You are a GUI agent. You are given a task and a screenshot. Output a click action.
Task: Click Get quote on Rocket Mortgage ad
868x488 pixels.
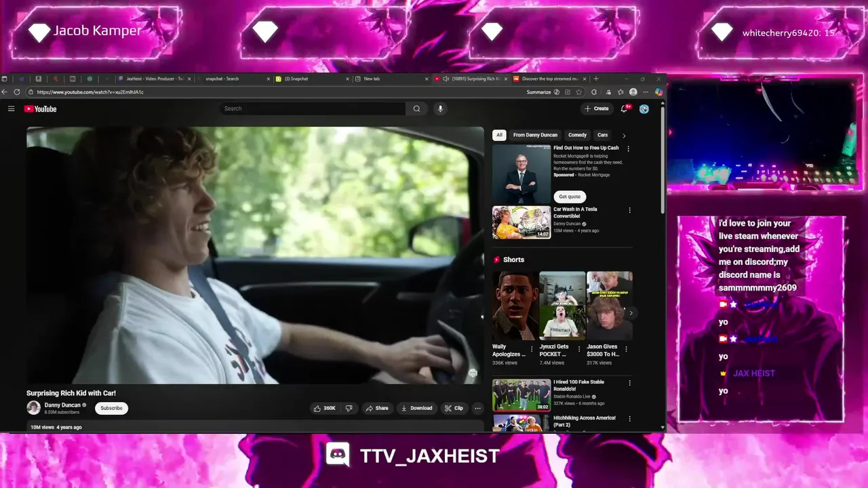[570, 197]
